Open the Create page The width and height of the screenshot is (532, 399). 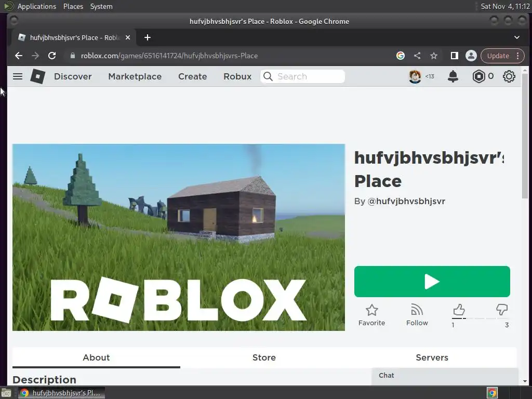pos(192,76)
